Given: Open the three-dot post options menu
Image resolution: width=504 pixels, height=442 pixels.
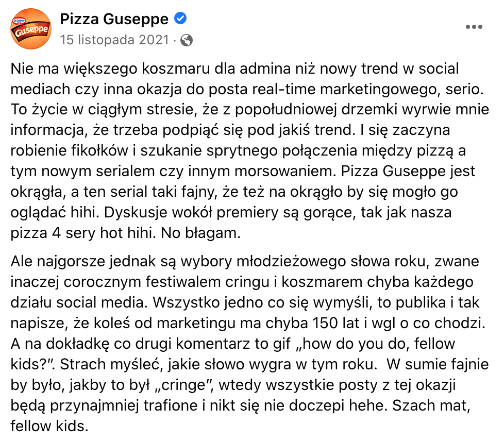Looking at the screenshot, I should (474, 27).
